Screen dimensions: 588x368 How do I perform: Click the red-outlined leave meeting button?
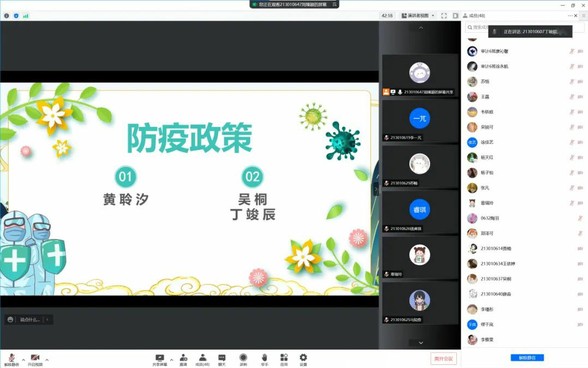[444, 359]
